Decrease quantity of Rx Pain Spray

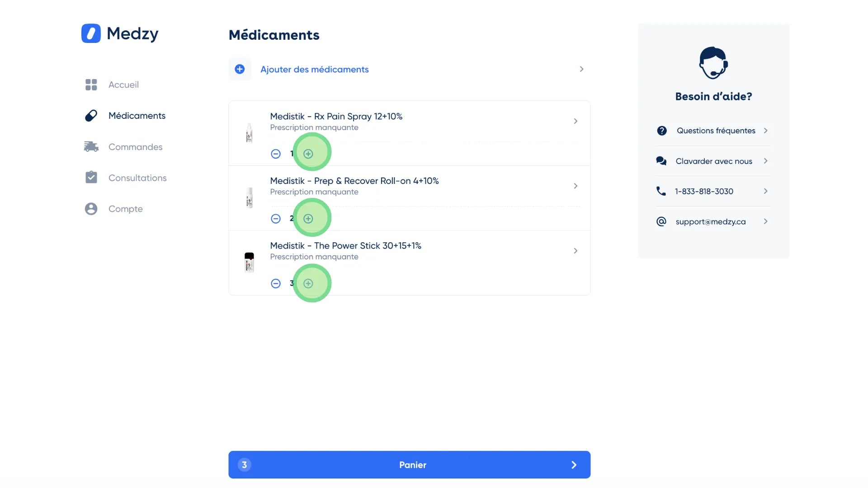point(276,154)
